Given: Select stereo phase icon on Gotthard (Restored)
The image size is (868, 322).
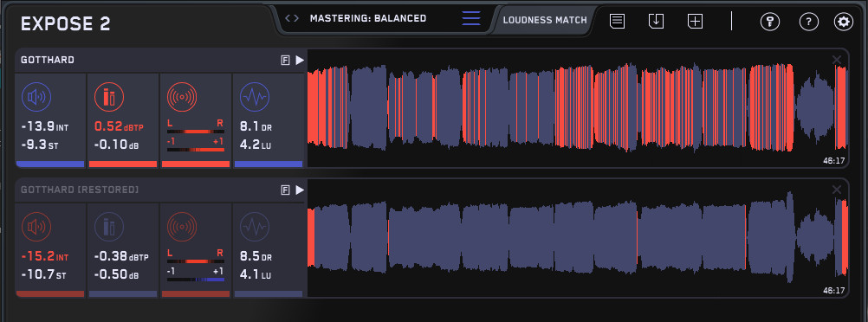Looking at the screenshot, I should [182, 228].
